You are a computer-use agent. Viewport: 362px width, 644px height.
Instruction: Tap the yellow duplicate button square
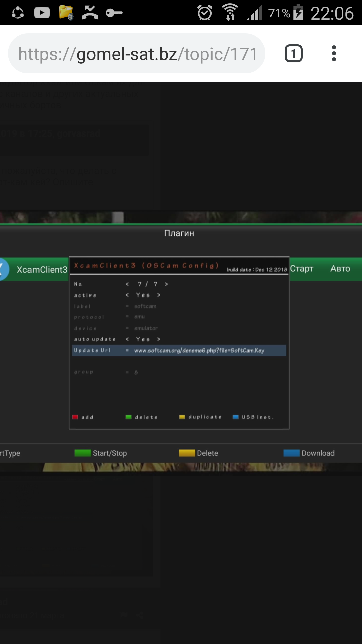[182, 417]
